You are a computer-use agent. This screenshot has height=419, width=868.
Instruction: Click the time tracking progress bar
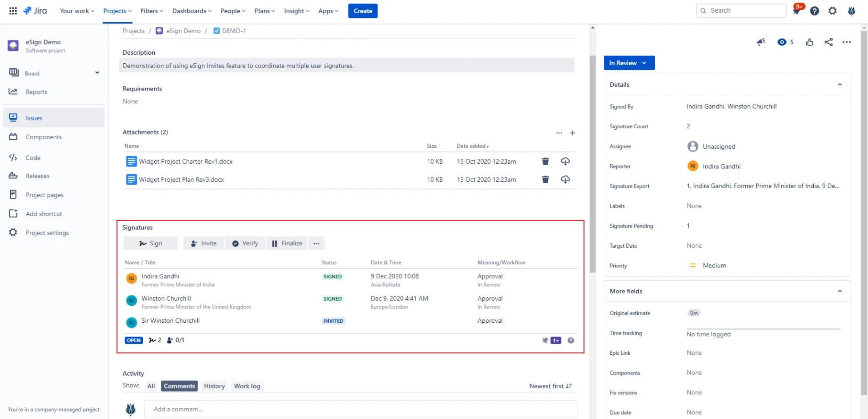point(763,329)
